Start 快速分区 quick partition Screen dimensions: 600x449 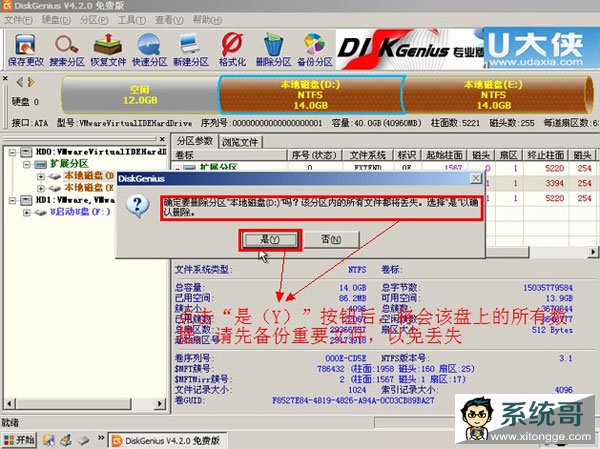click(150, 50)
